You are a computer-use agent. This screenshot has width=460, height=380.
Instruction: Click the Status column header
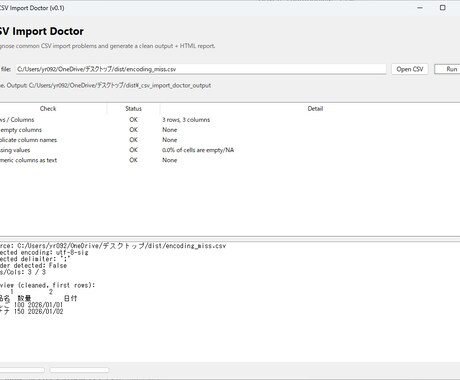tap(133, 108)
